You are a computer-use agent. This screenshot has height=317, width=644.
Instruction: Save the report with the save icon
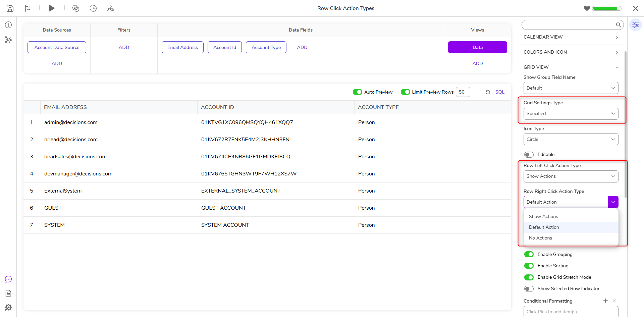click(x=10, y=8)
